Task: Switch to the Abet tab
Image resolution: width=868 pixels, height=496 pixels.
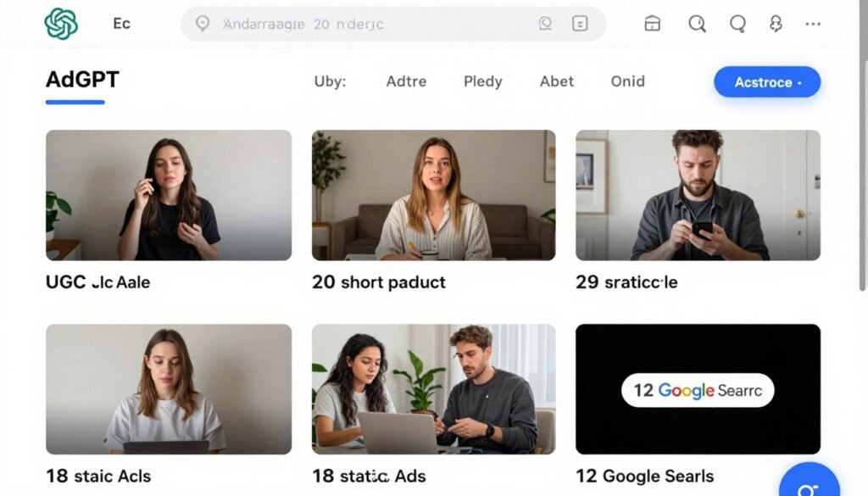Action: [x=556, y=81]
